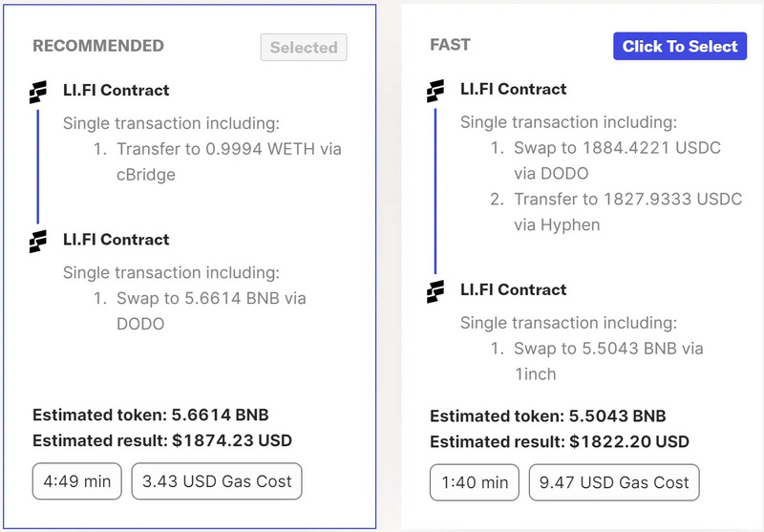Click the first LI.FI icon in the Recommended card
The image size is (764, 532).
37,92
